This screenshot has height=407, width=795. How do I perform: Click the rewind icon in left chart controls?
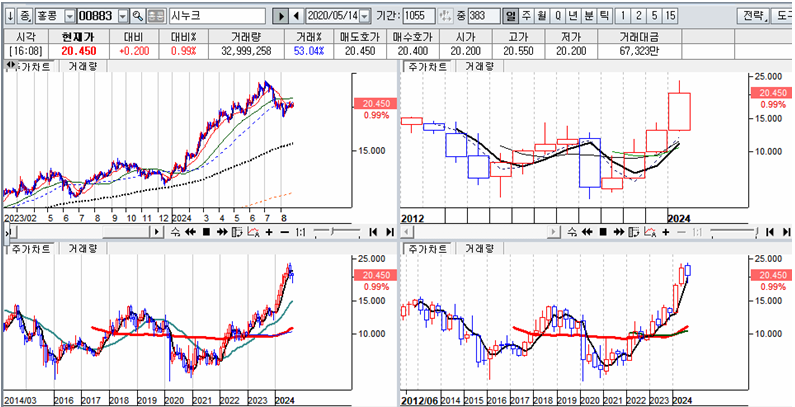point(188,232)
